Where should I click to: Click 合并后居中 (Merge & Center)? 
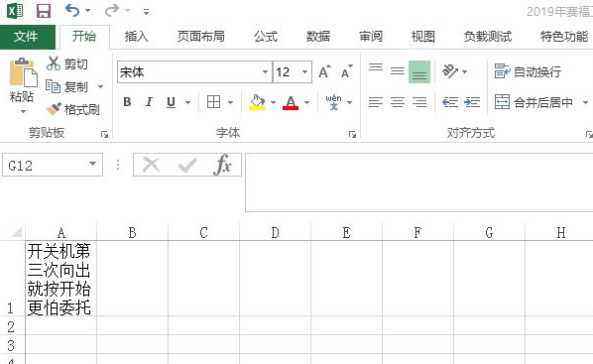pos(534,102)
